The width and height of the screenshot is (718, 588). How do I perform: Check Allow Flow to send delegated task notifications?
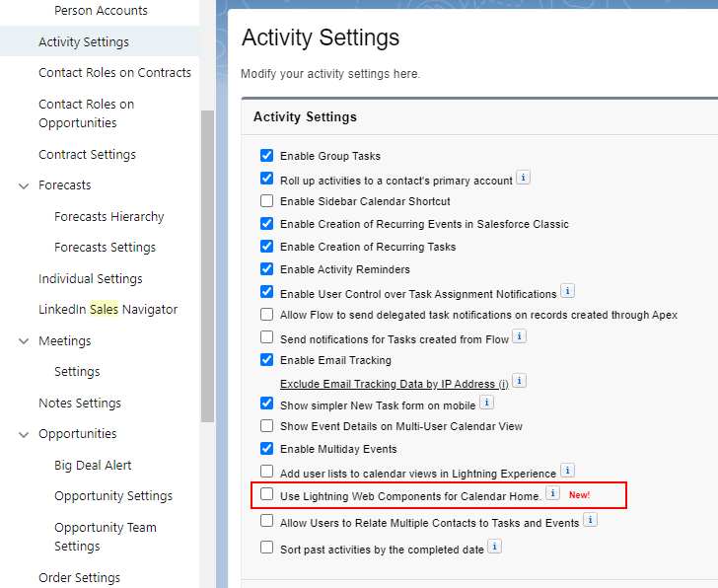266,315
